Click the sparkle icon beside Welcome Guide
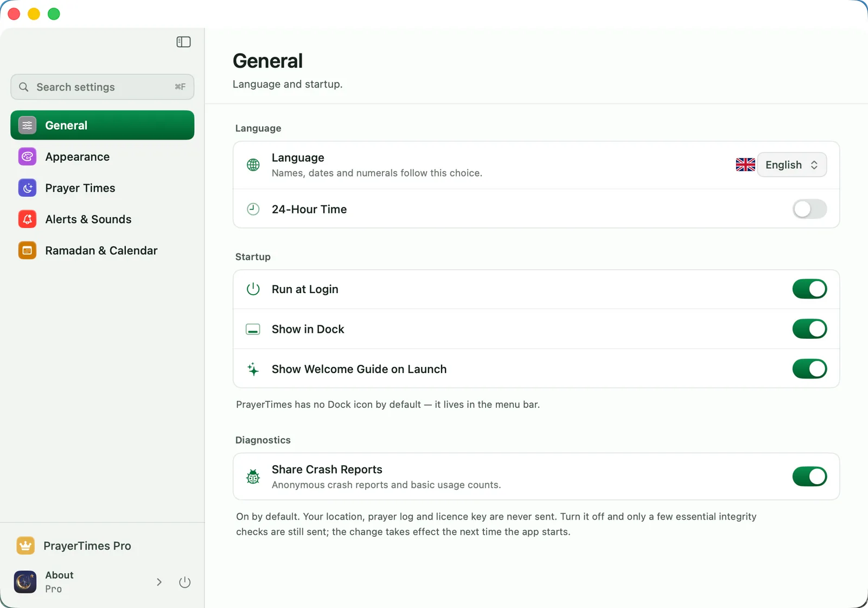The width and height of the screenshot is (868, 608). click(x=253, y=369)
